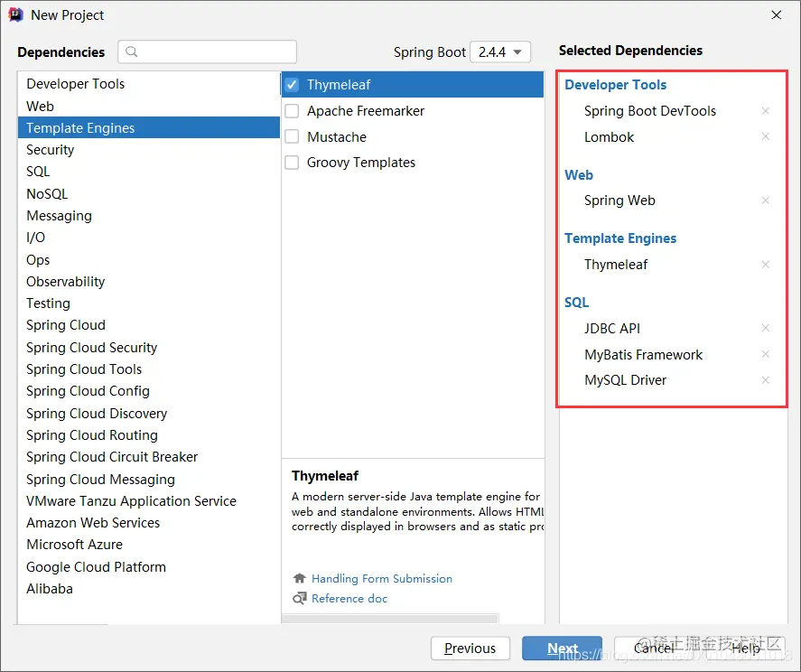Open the SQL category in the list

coord(149,172)
